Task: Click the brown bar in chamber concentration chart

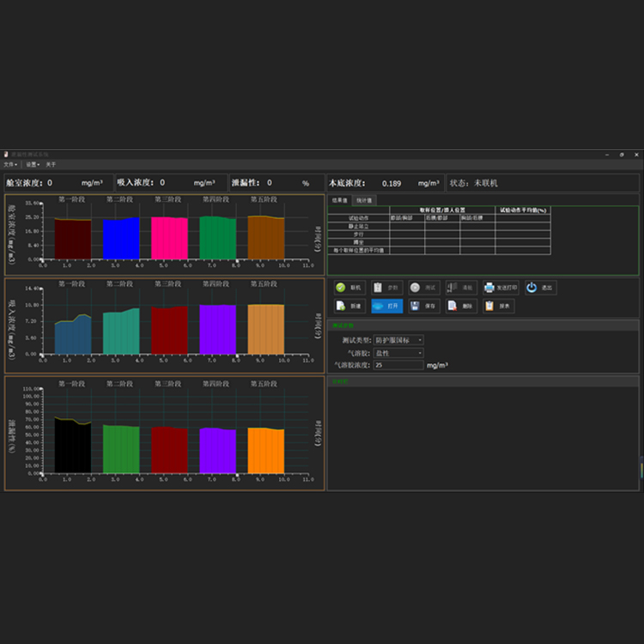Action: (266, 238)
